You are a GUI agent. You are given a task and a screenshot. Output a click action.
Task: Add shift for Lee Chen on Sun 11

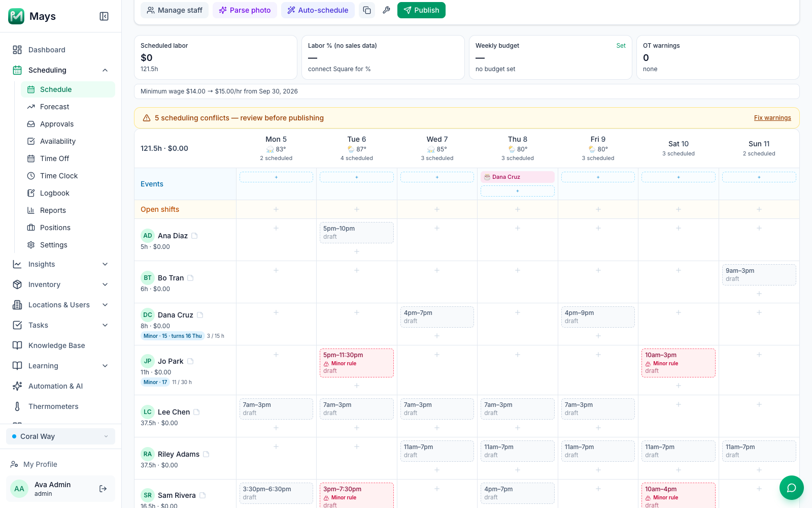759,404
